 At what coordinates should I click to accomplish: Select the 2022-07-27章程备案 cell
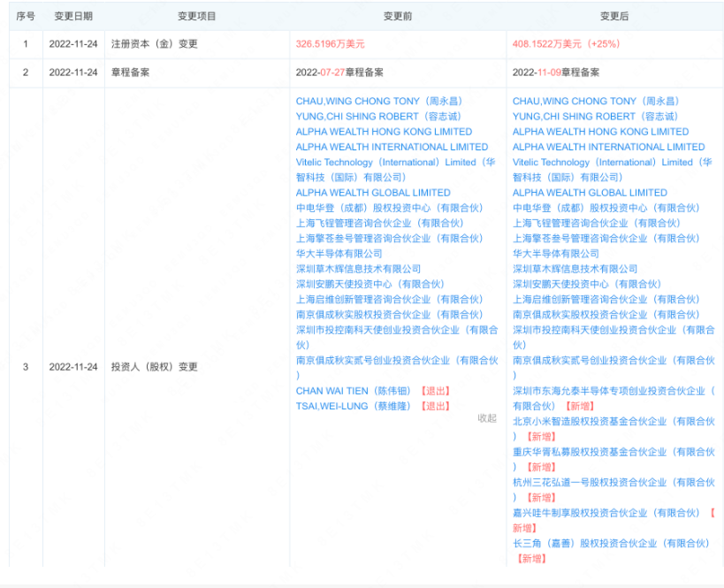coord(339,72)
